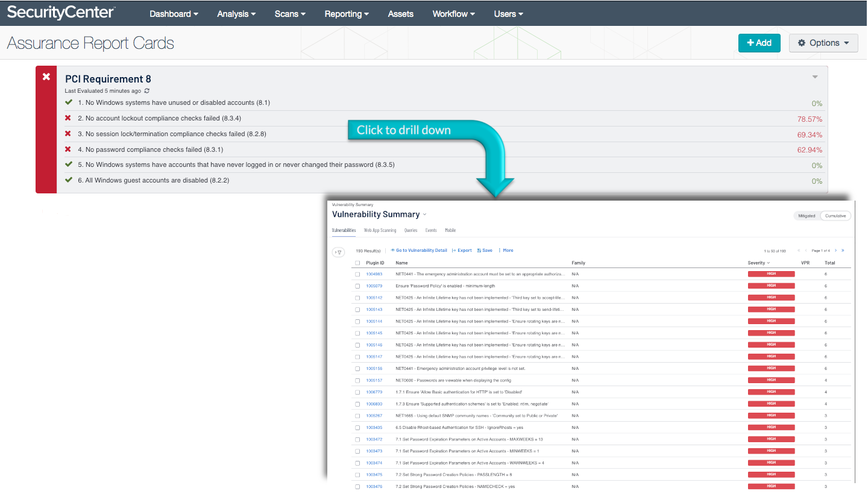Open plugin ID 1004983 link
Image resolution: width=868 pixels, height=494 pixels.
coord(374,274)
